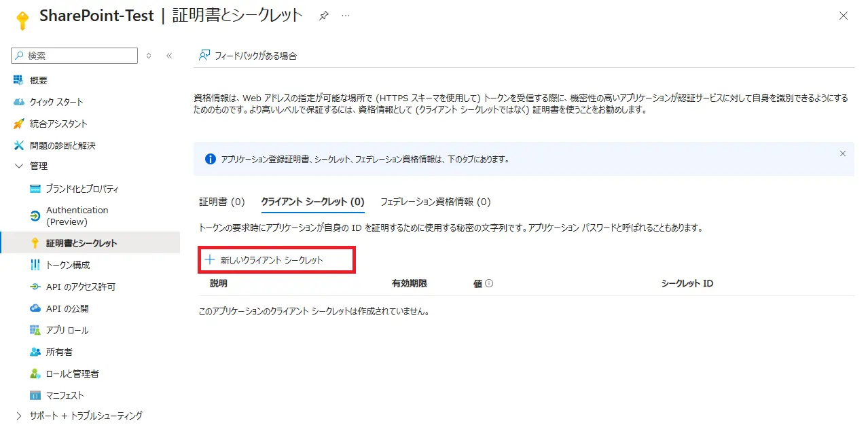The image size is (868, 436).
Task: Open トークン構成 page
Action: tap(68, 265)
